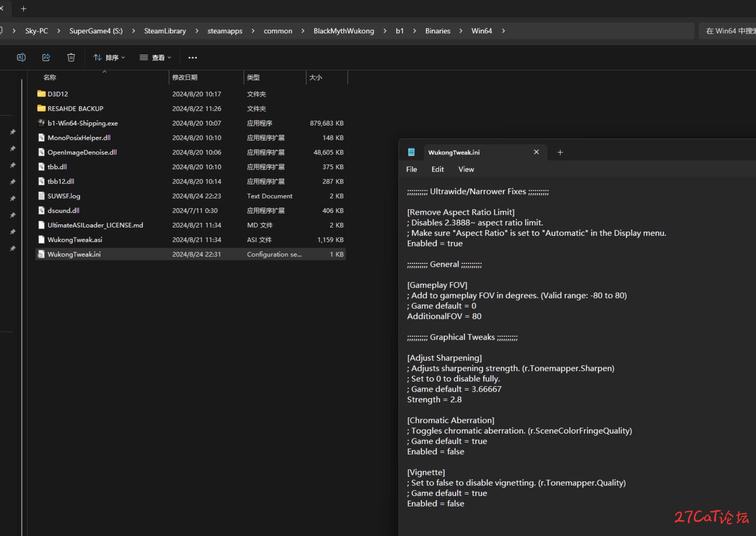The image size is (756, 536).
Task: Click 'Strength = 2.8' line in Notepad
Action: pyautogui.click(x=434, y=399)
